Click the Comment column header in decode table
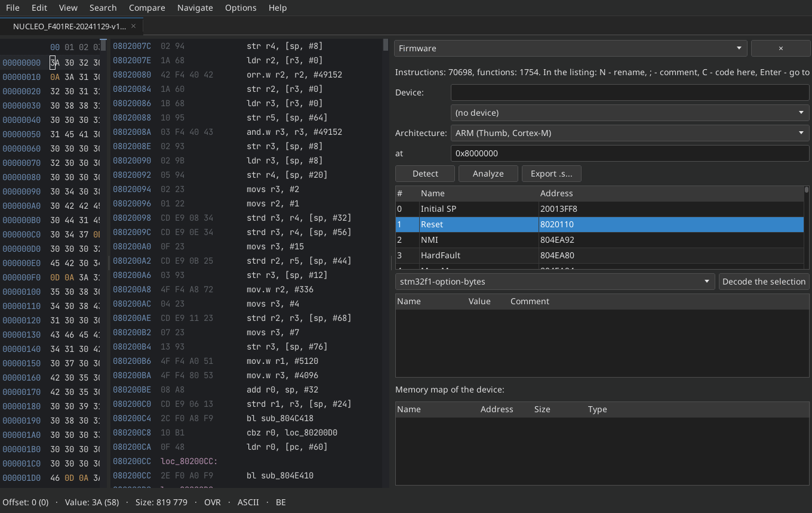 (x=658, y=301)
